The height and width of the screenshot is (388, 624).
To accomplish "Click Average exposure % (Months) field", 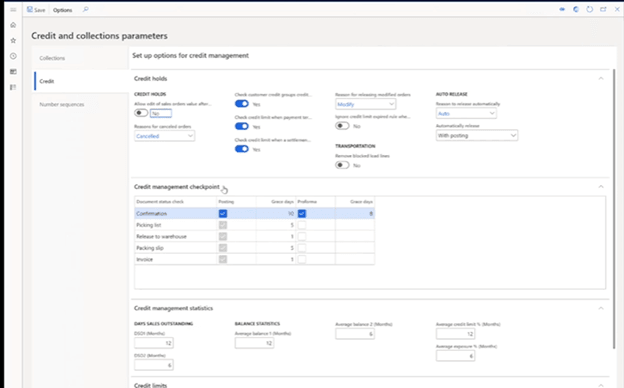I will click(456, 356).
